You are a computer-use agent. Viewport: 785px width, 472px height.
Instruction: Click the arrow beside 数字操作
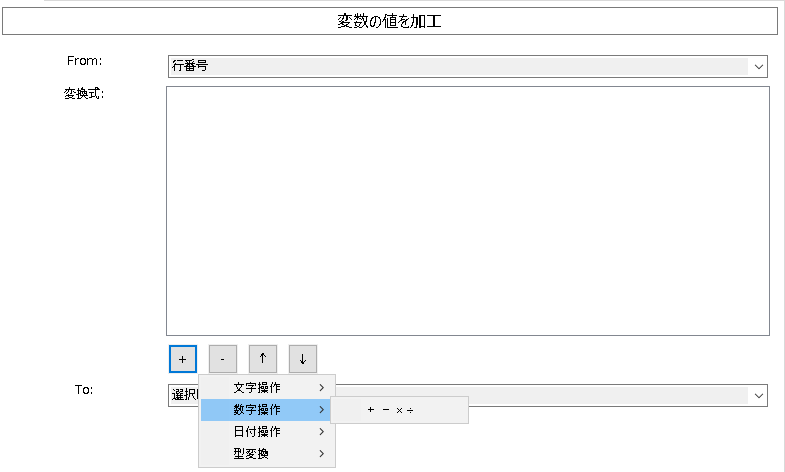pos(321,410)
